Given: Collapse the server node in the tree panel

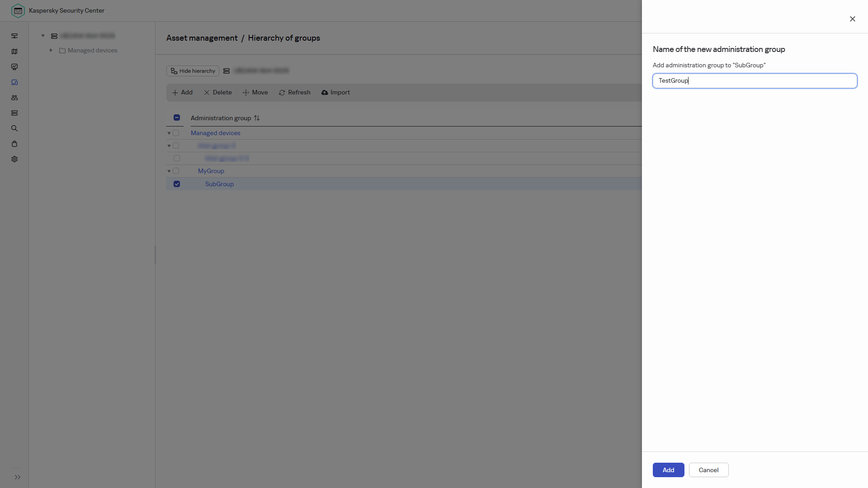Looking at the screenshot, I should click(x=43, y=36).
